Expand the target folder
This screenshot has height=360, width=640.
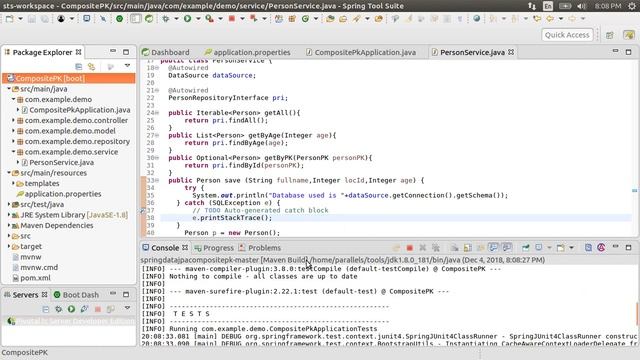pyautogui.click(x=9, y=247)
